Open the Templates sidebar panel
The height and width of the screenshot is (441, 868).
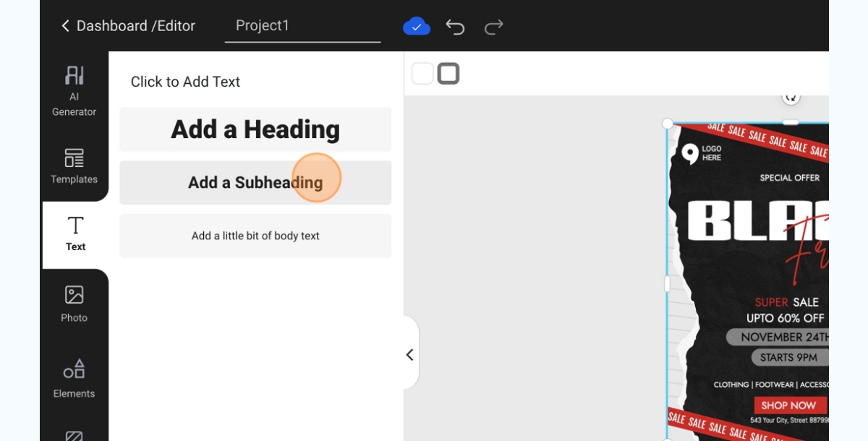(74, 166)
